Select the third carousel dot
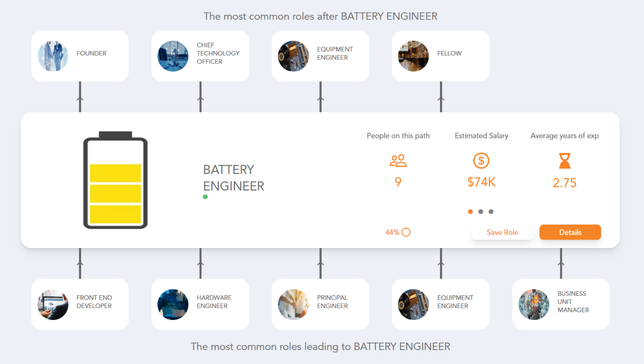 pyautogui.click(x=492, y=212)
